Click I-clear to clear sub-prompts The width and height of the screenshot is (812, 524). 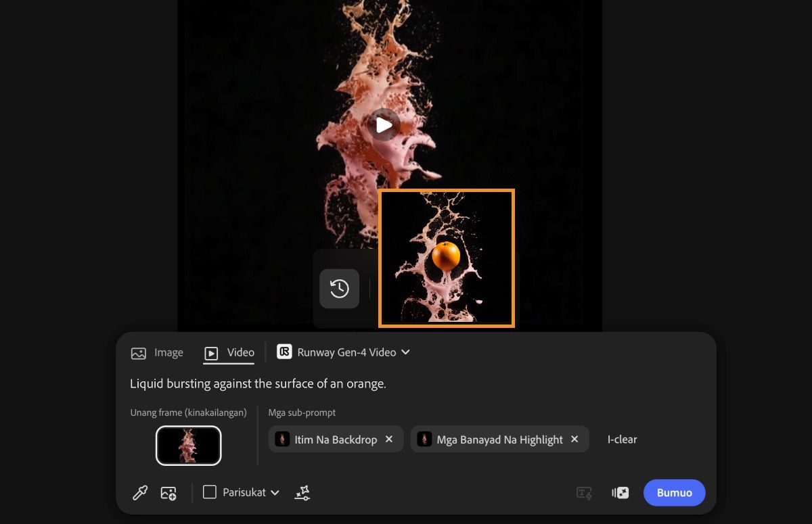pos(622,439)
